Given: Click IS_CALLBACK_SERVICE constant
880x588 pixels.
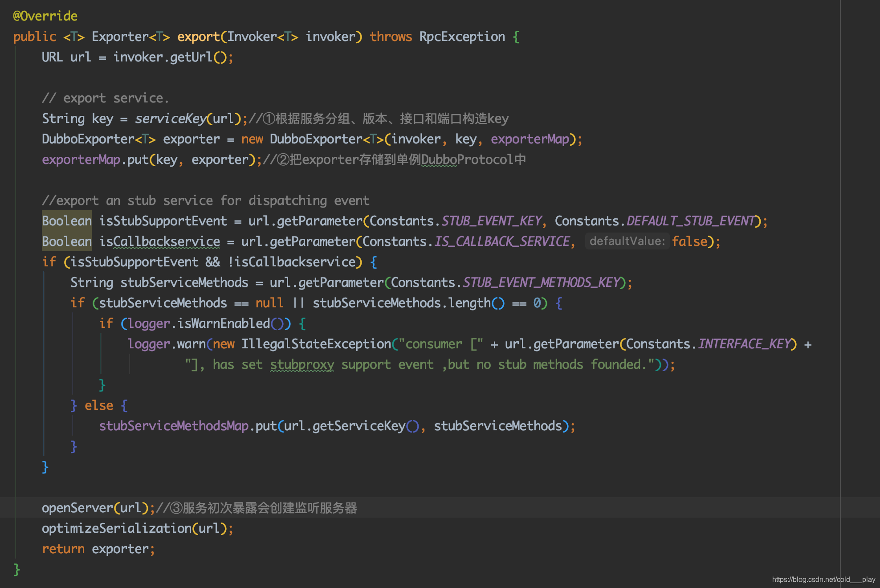Looking at the screenshot, I should click(x=502, y=241).
